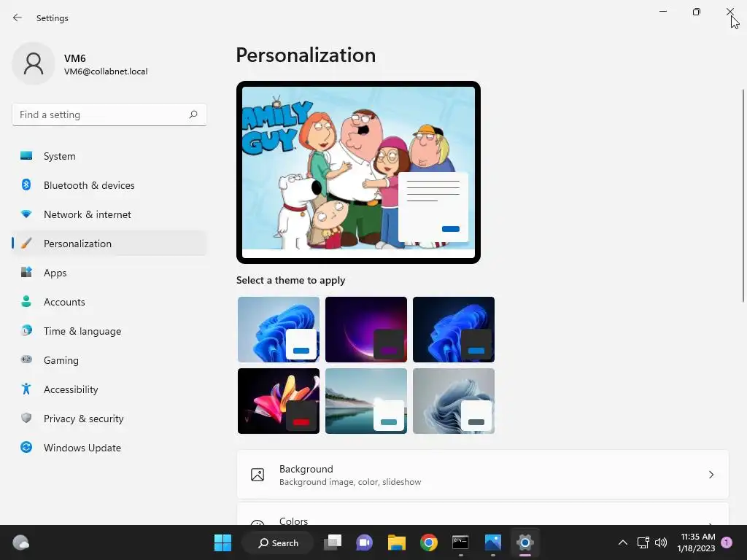
Task: Apply the Windows dark blue bloom theme
Action: [x=454, y=329]
